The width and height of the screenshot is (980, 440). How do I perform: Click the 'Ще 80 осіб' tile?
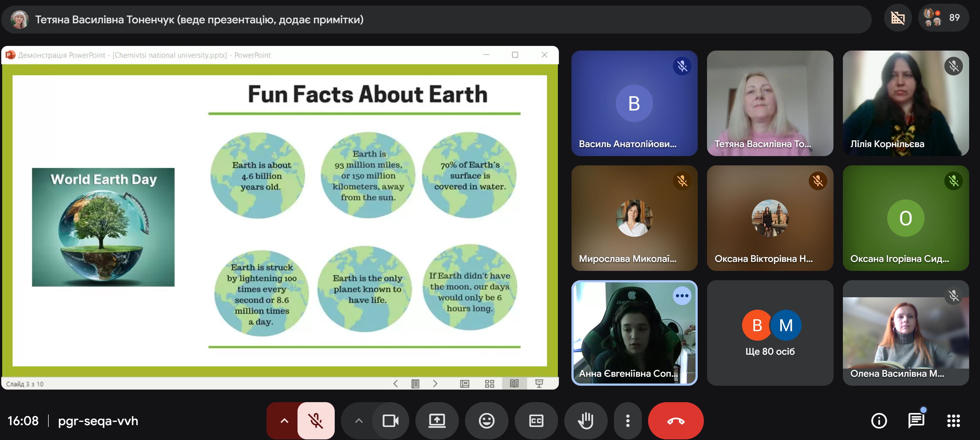tap(770, 333)
